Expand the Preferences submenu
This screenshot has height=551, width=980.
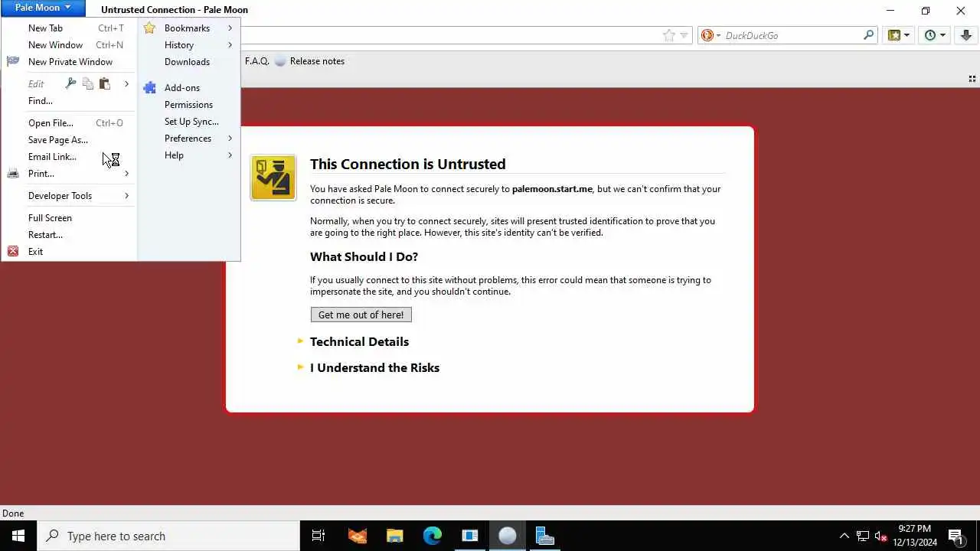tap(188, 139)
